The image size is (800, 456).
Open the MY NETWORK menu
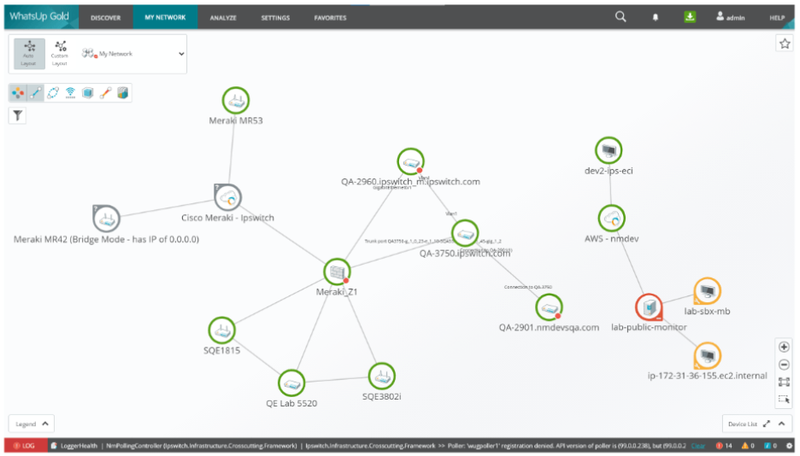(x=165, y=17)
